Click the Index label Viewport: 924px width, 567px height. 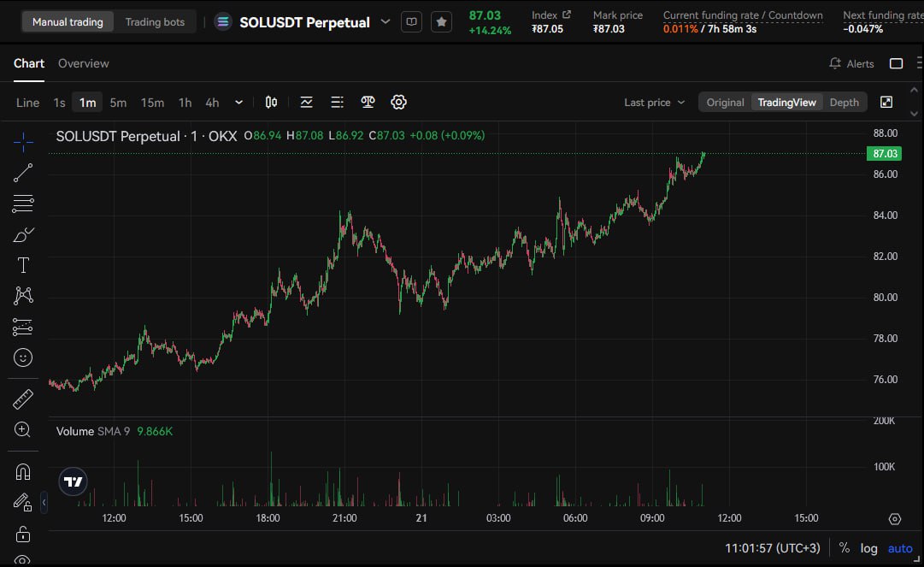point(544,15)
